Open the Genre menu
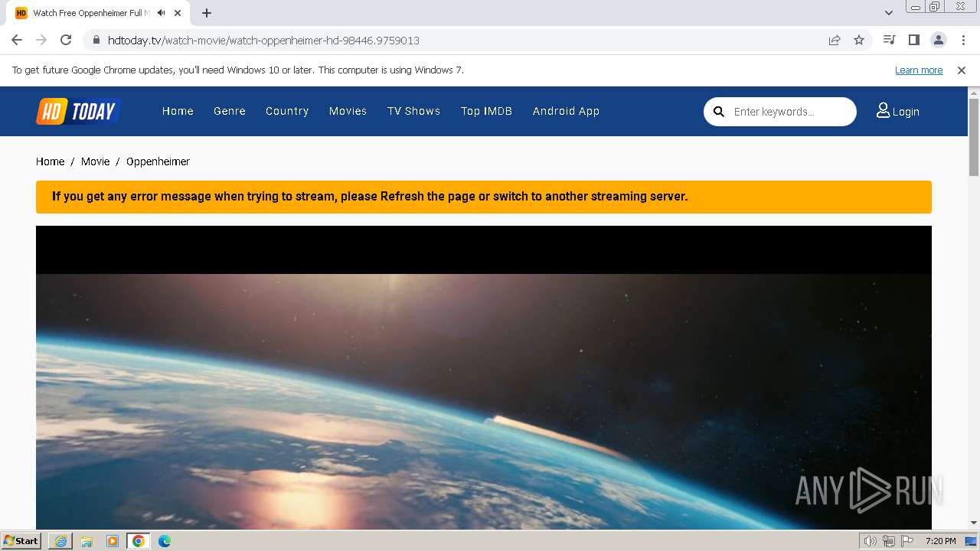The image size is (980, 551). 230,111
